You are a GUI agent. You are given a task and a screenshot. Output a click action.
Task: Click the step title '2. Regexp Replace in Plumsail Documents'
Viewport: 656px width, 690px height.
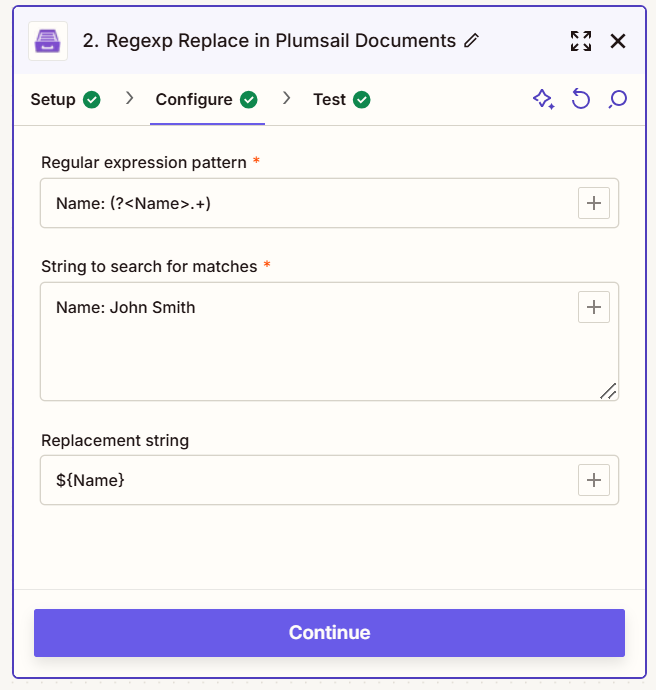[269, 40]
